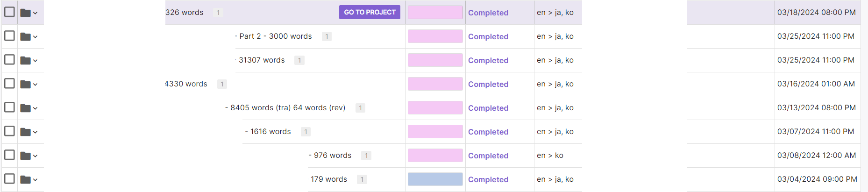Viewport: 868px width, 192px height.
Task: Click the folder icon in the 976 words row
Action: click(25, 156)
